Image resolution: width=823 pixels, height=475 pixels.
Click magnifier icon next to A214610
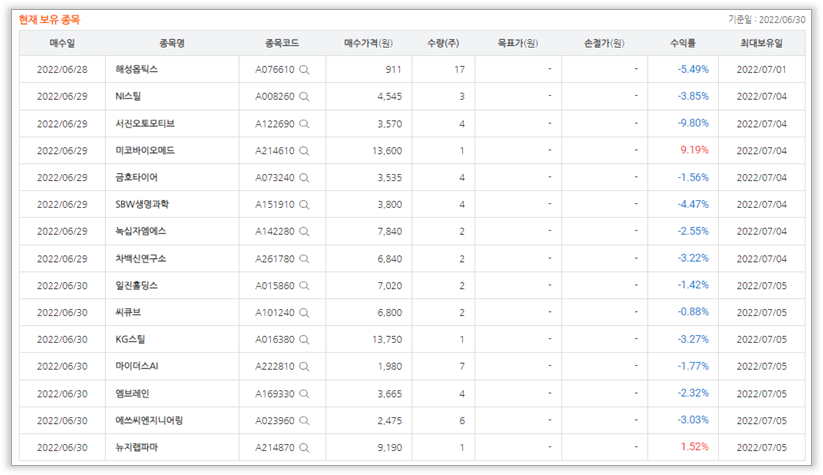coord(304,151)
